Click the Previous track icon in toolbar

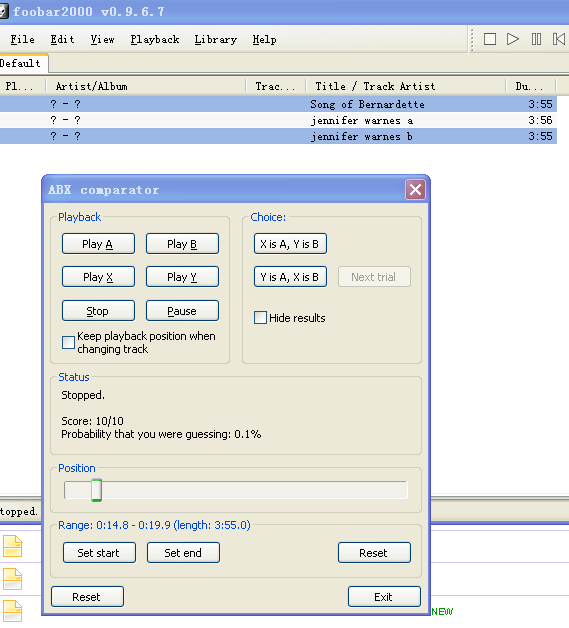click(x=559, y=39)
